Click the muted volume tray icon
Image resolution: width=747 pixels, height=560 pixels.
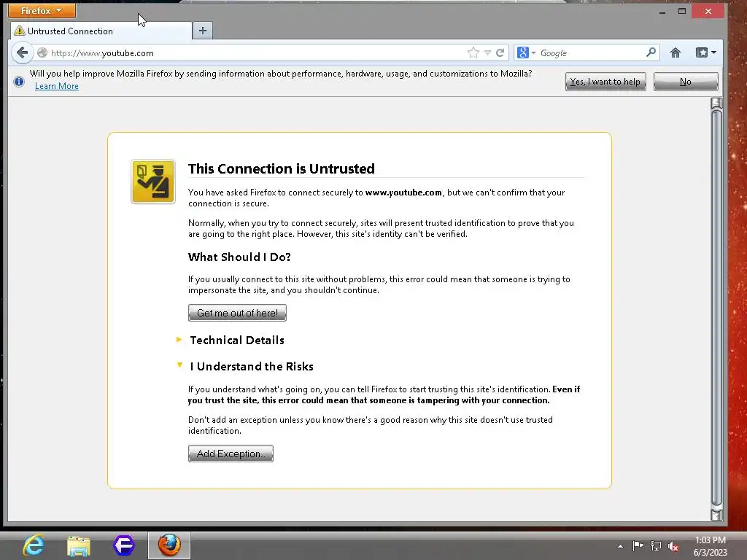click(673, 546)
